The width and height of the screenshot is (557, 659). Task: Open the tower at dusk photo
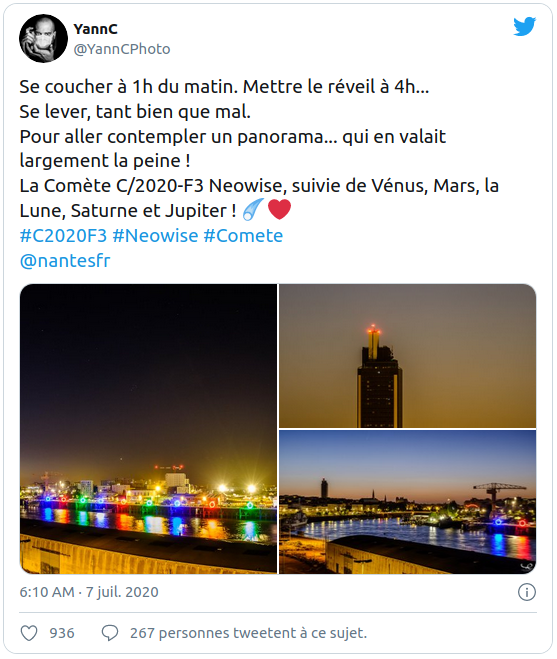pos(408,356)
